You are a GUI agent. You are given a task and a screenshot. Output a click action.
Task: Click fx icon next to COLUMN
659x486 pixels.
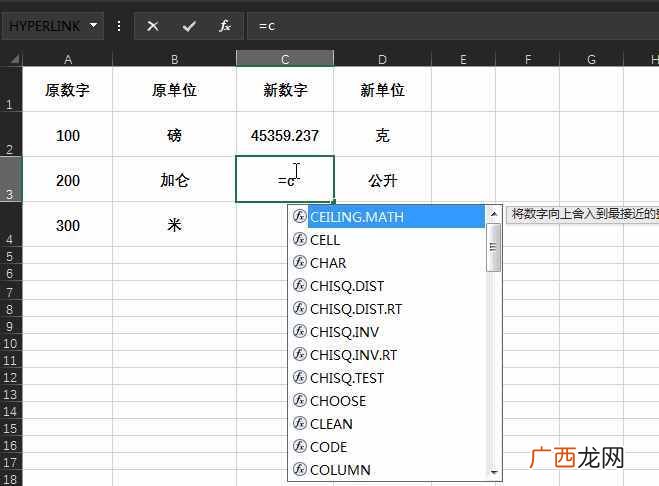(299, 469)
